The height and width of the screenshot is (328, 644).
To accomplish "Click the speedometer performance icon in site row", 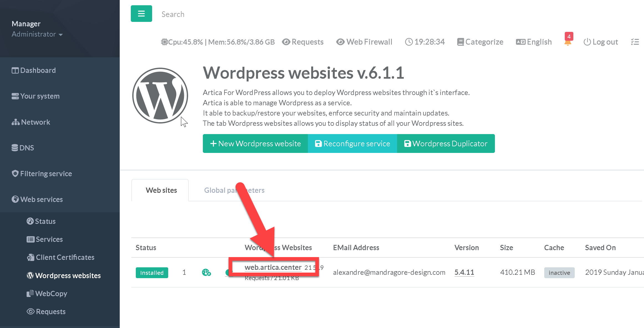I will tap(206, 273).
